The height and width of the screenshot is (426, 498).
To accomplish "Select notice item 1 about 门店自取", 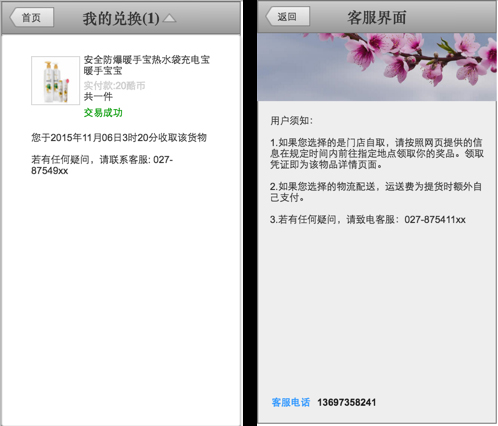I will tap(377, 153).
